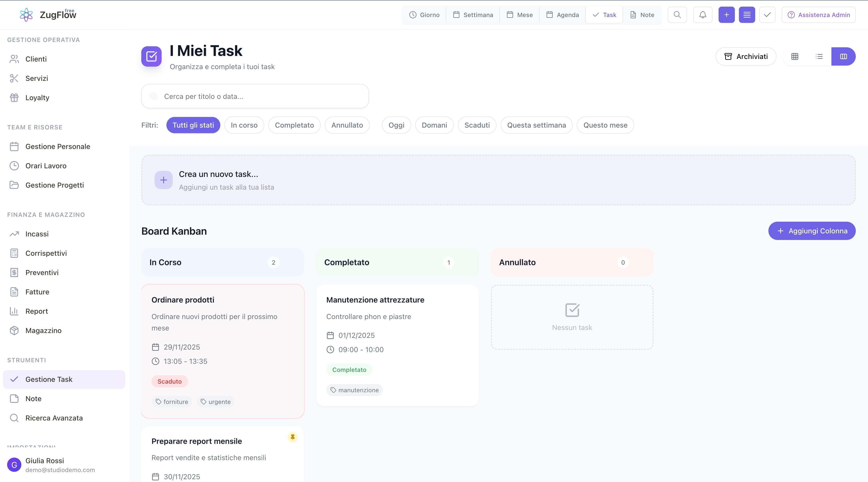Activate the Completato status filter
This screenshot has height=482, width=868.
tap(294, 125)
